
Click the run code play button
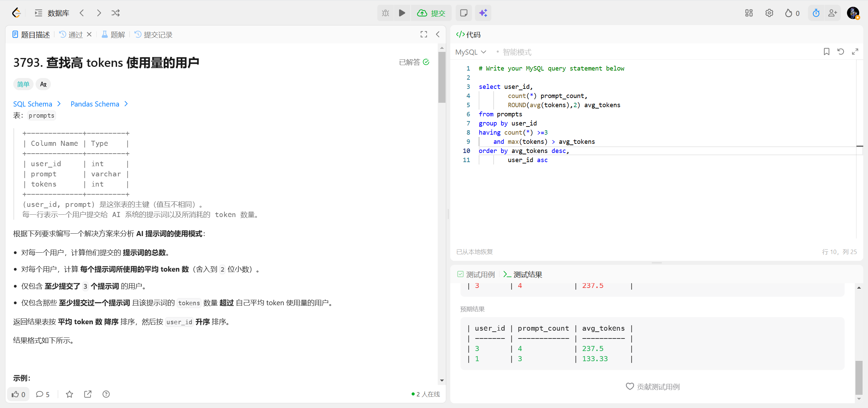point(402,13)
